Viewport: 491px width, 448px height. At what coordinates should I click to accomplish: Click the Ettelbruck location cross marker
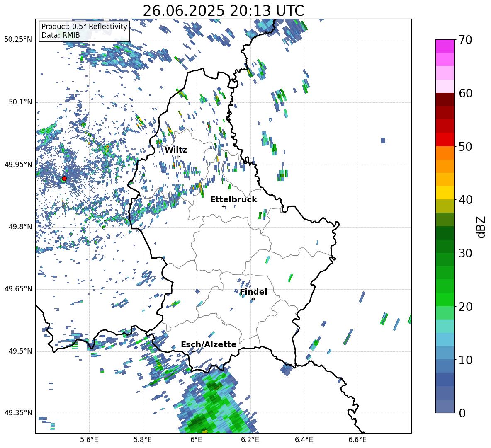[x=224, y=206]
